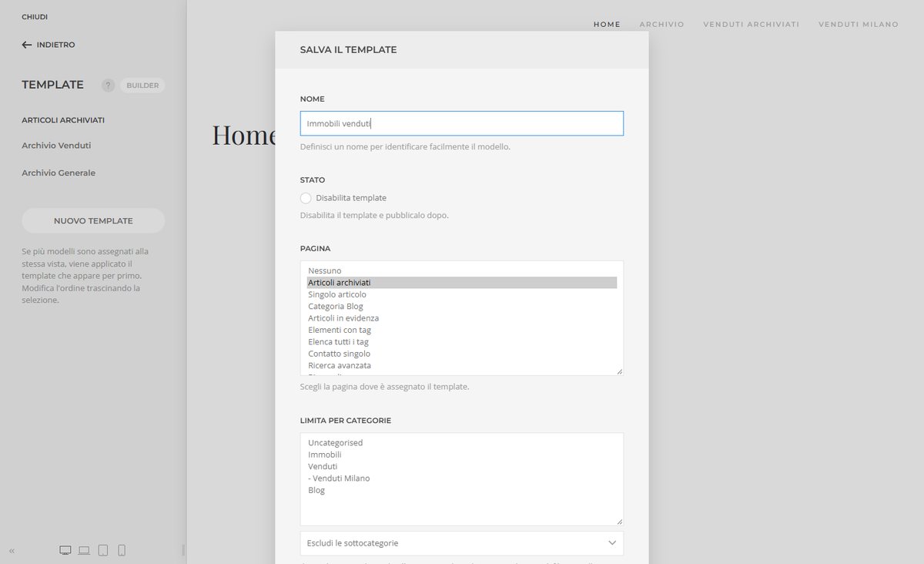Select Contatto singolo option
Screen dimensions: 924x564
pos(462,354)
